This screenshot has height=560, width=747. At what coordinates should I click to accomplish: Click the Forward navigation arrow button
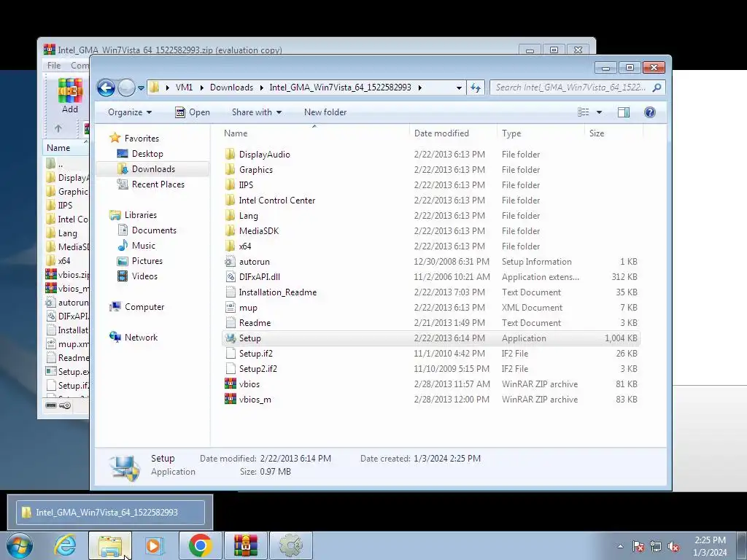[x=126, y=87]
